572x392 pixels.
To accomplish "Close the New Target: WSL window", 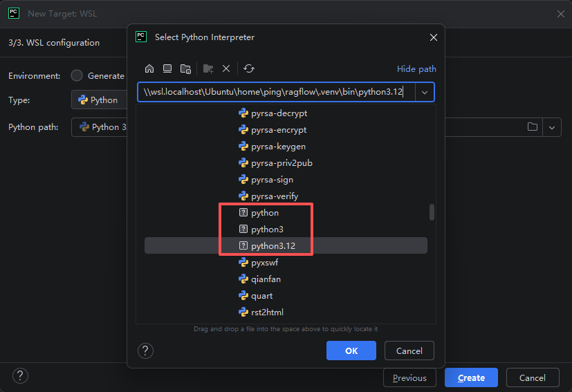I will [x=561, y=14].
